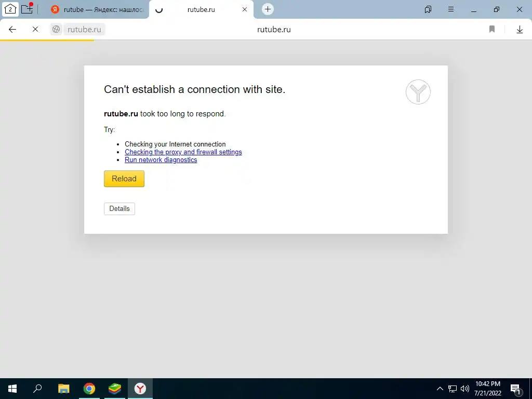Open a new tab with the plus button

[268, 9]
